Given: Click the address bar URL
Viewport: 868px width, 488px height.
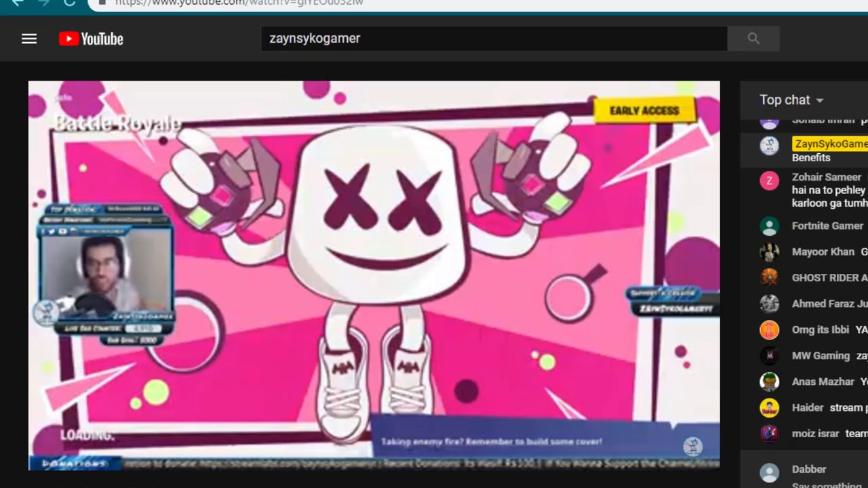Looking at the screenshot, I should coord(239,2).
